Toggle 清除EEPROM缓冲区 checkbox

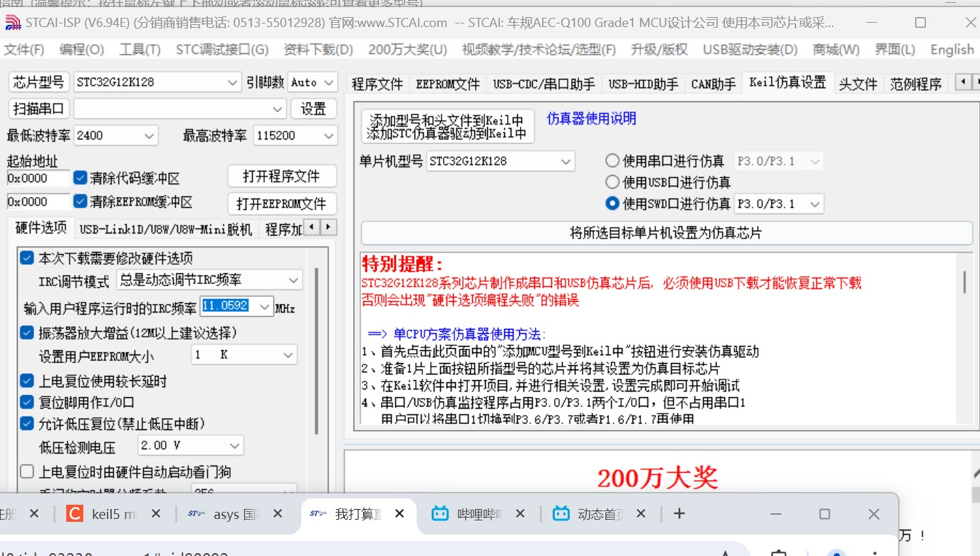(80, 201)
